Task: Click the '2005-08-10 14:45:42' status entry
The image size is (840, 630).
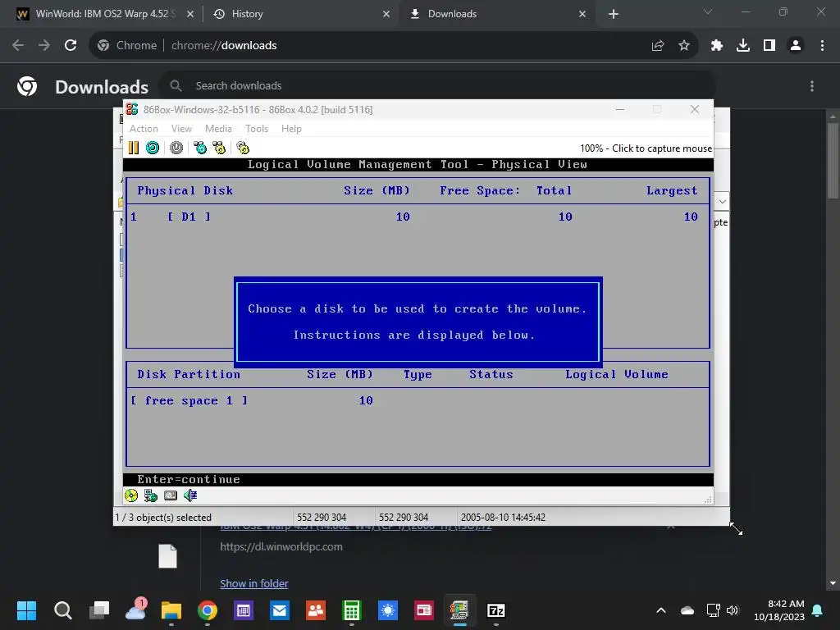Action: point(503,518)
